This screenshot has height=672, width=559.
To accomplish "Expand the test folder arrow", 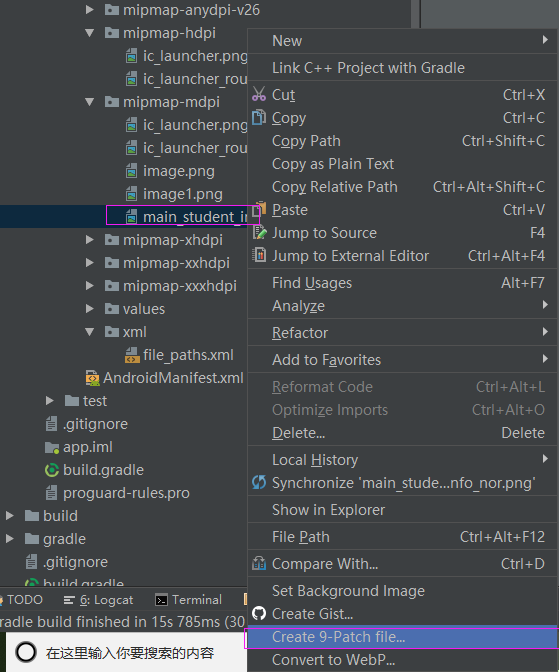I will tap(50, 401).
